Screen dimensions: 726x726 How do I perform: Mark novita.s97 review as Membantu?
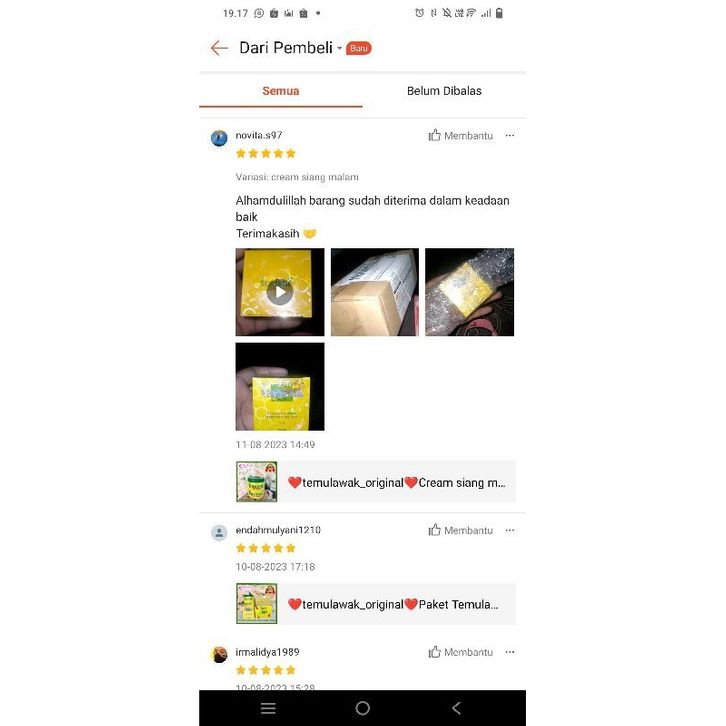460,136
